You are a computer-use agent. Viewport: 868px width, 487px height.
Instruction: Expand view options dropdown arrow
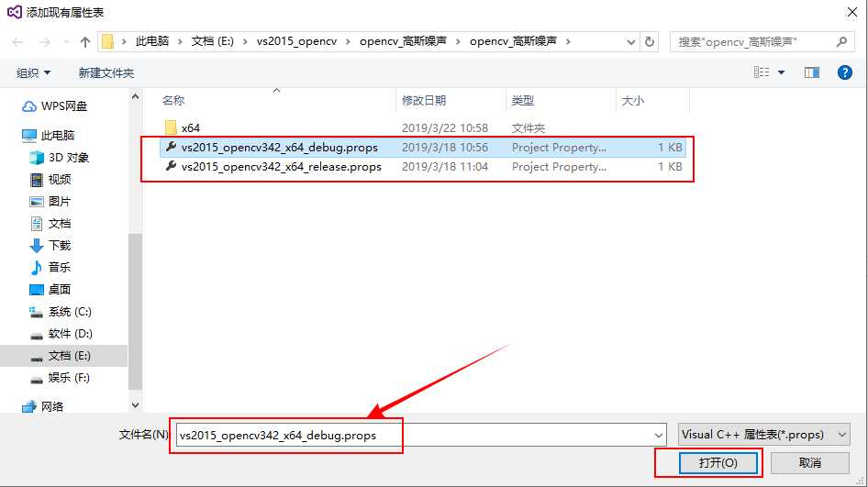pos(781,72)
